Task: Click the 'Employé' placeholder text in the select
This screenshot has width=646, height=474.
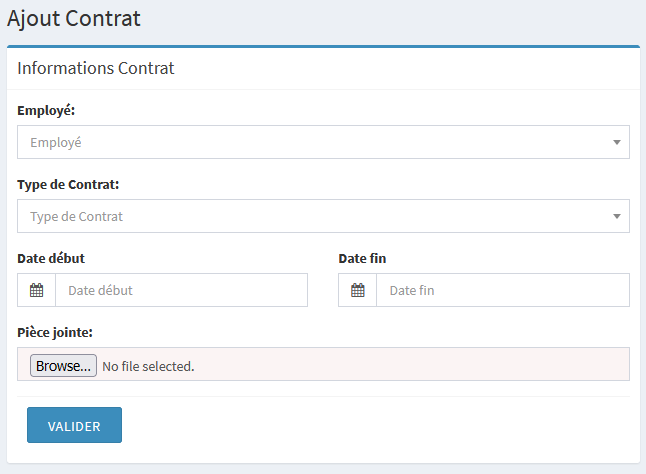Action: (x=55, y=143)
